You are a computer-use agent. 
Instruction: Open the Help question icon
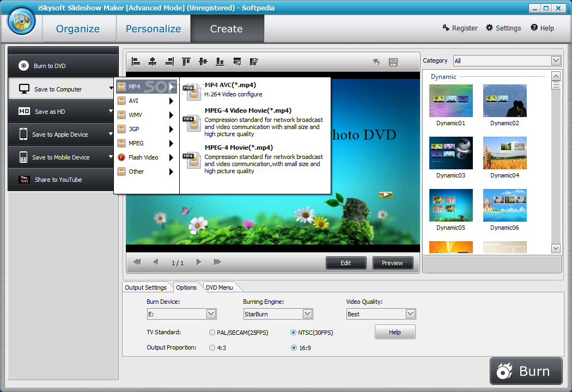pyautogui.click(x=534, y=28)
